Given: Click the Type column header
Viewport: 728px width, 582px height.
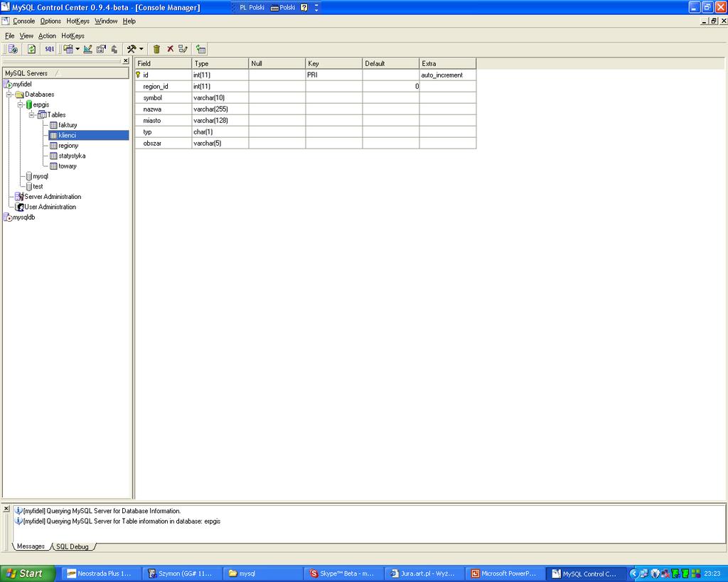Looking at the screenshot, I should coord(220,63).
